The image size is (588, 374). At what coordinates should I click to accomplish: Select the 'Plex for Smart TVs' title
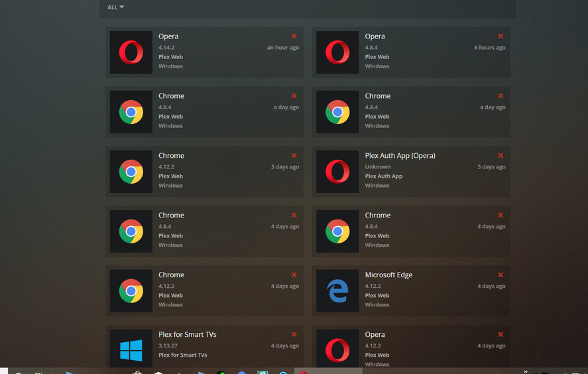(187, 335)
